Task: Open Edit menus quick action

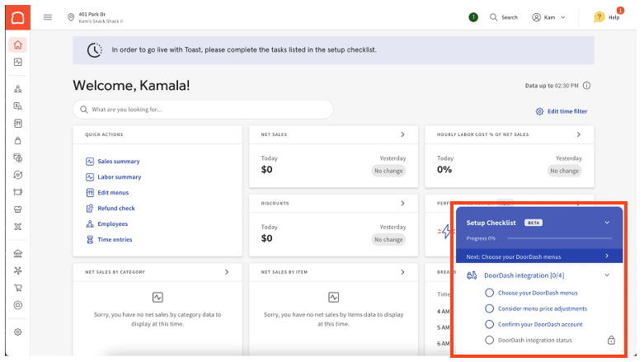Action: click(x=113, y=193)
